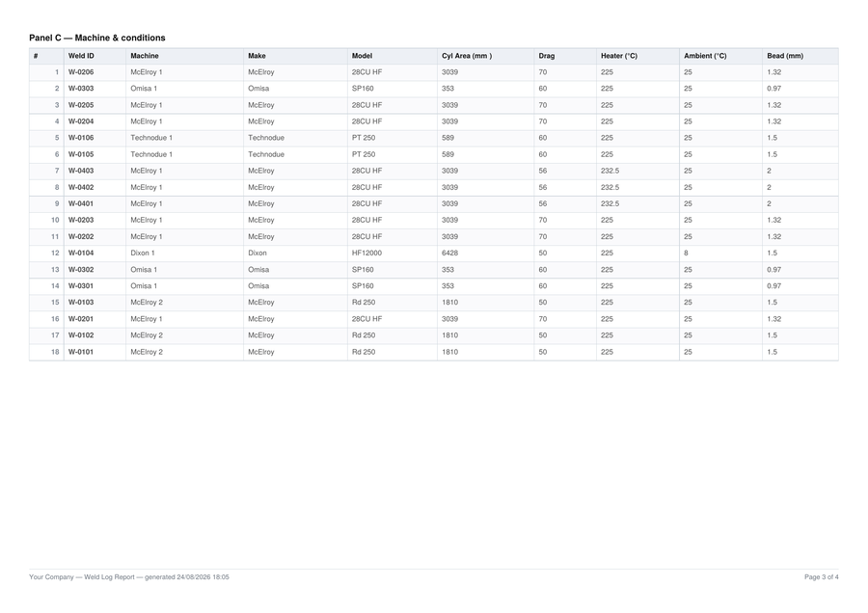Click bead value 2 in row W-0402
Screen dimensions: 868x613
click(769, 187)
